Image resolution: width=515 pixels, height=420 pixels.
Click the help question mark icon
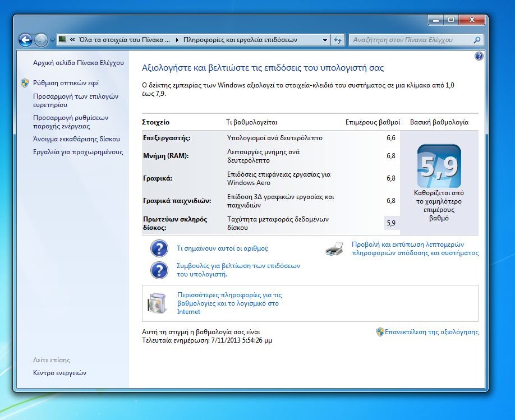click(479, 56)
